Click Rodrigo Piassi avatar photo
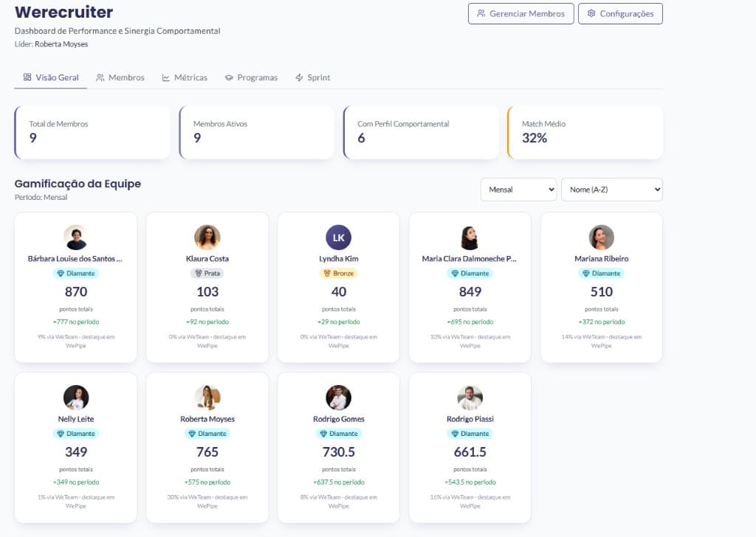 tap(470, 398)
